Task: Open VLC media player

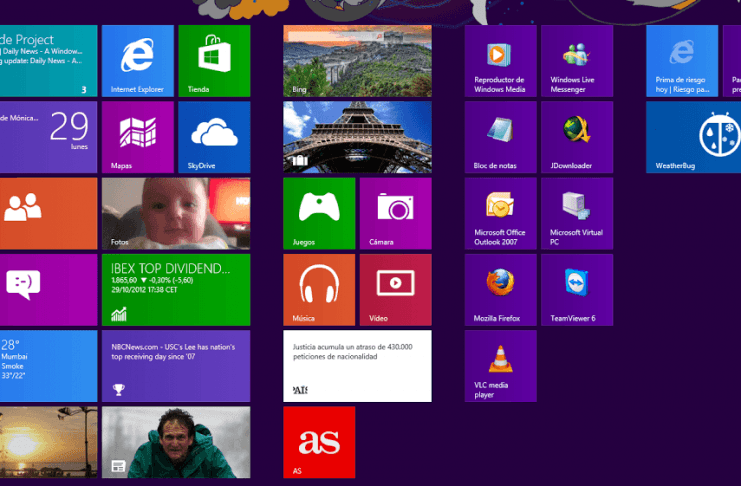Action: coord(500,366)
